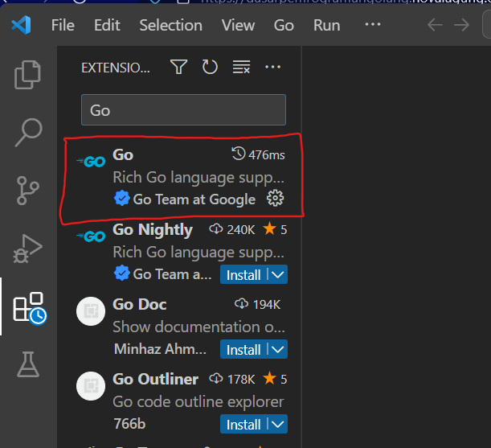The image size is (491, 448).
Task: Click verified badge on Go Nightly publisher
Action: [x=122, y=273]
